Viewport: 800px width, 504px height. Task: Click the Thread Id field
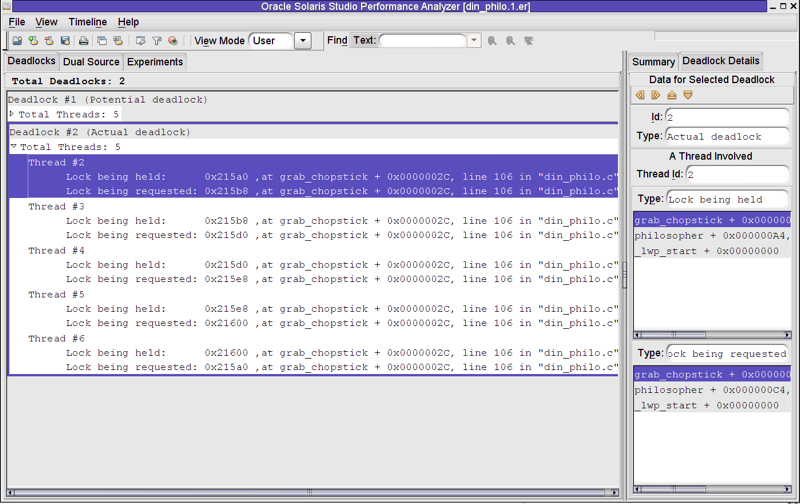(737, 174)
